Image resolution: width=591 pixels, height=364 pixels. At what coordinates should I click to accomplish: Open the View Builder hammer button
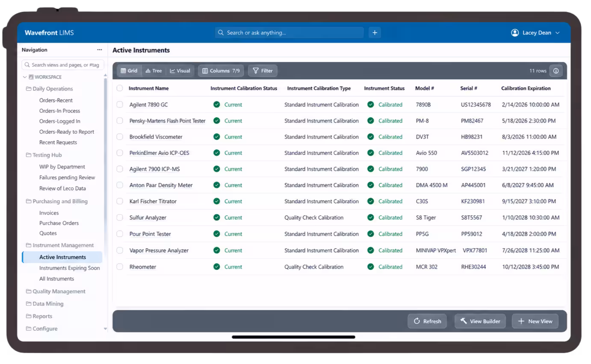[x=480, y=321]
